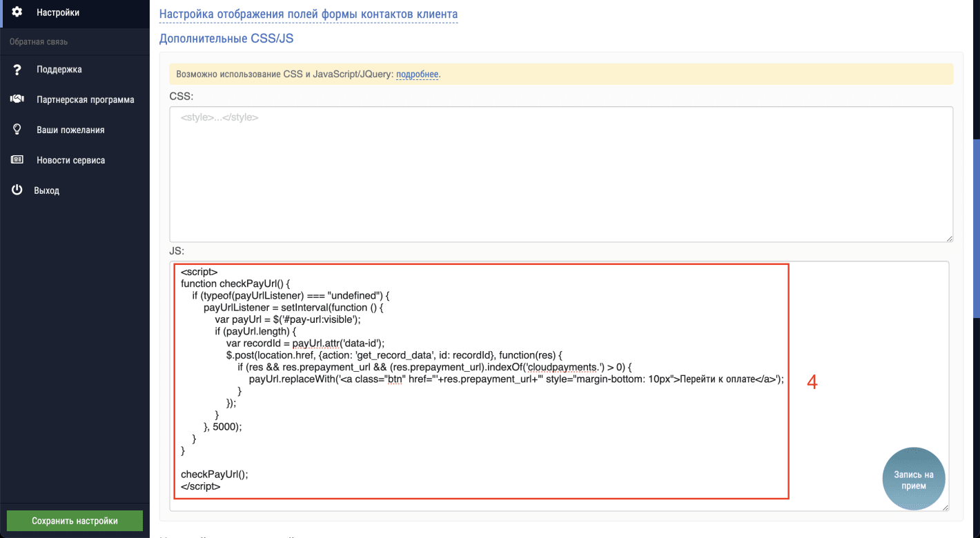Screen dimensions: 980x538
Task: Open Партнерская программа from the sidebar
Action: click(86, 99)
